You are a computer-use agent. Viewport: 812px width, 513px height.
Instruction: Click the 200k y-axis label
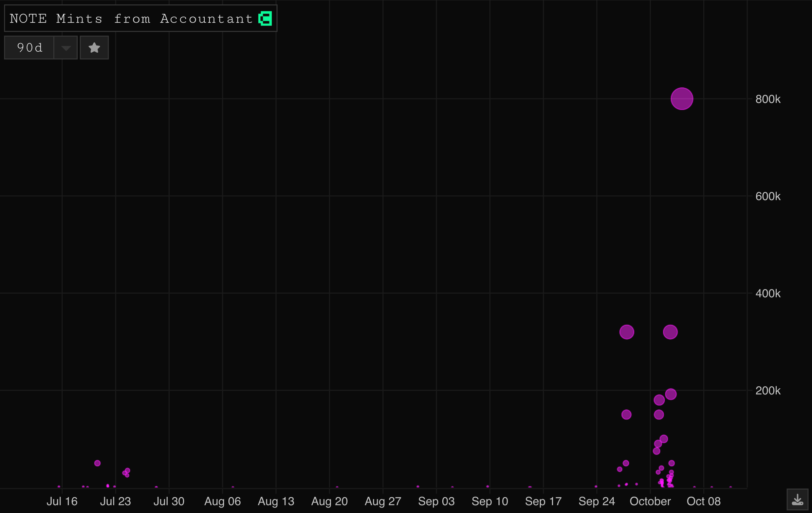coord(768,391)
